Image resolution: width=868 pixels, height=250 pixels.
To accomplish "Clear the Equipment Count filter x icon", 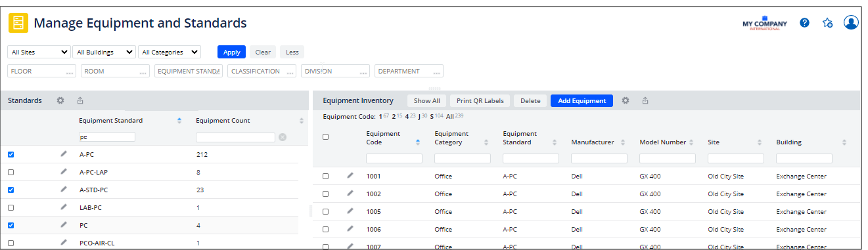I will click(x=283, y=137).
